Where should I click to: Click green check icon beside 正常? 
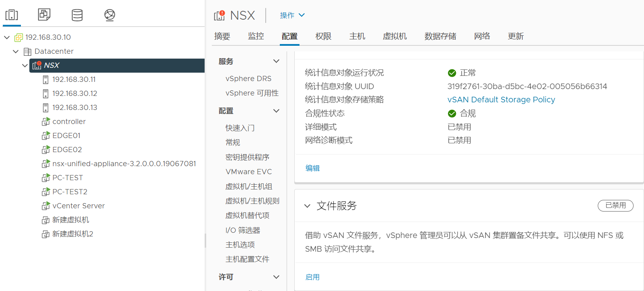coord(452,73)
